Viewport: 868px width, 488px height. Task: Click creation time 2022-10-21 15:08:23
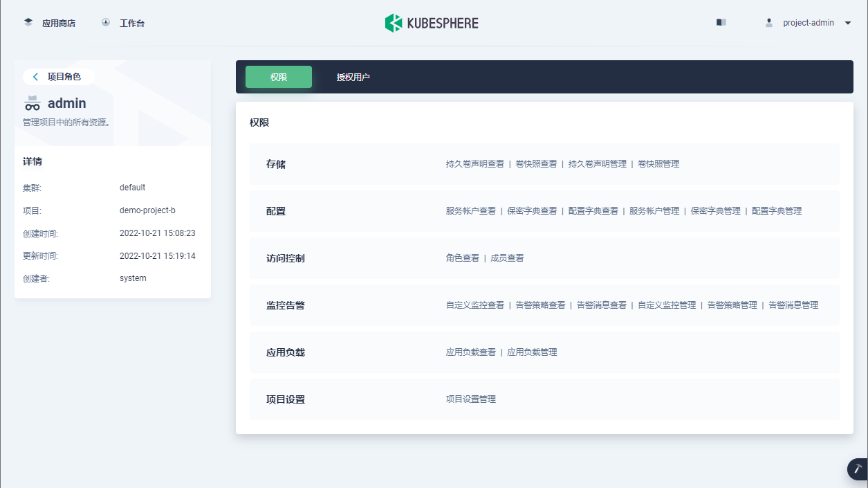click(x=158, y=233)
